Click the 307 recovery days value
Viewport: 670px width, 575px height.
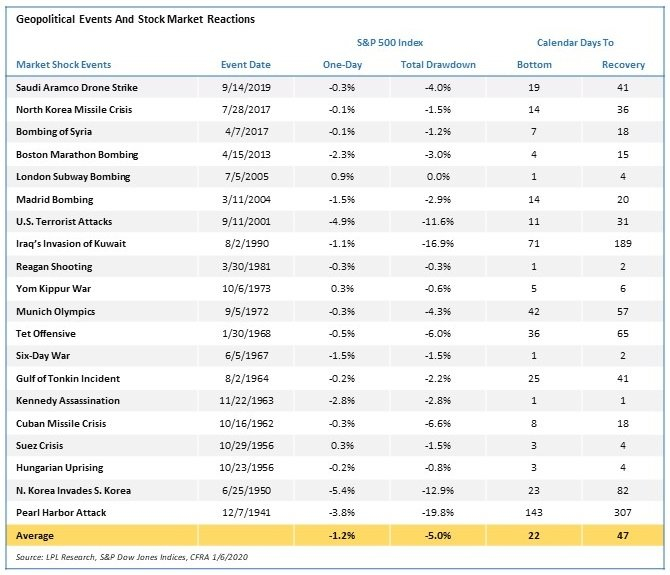coord(623,513)
